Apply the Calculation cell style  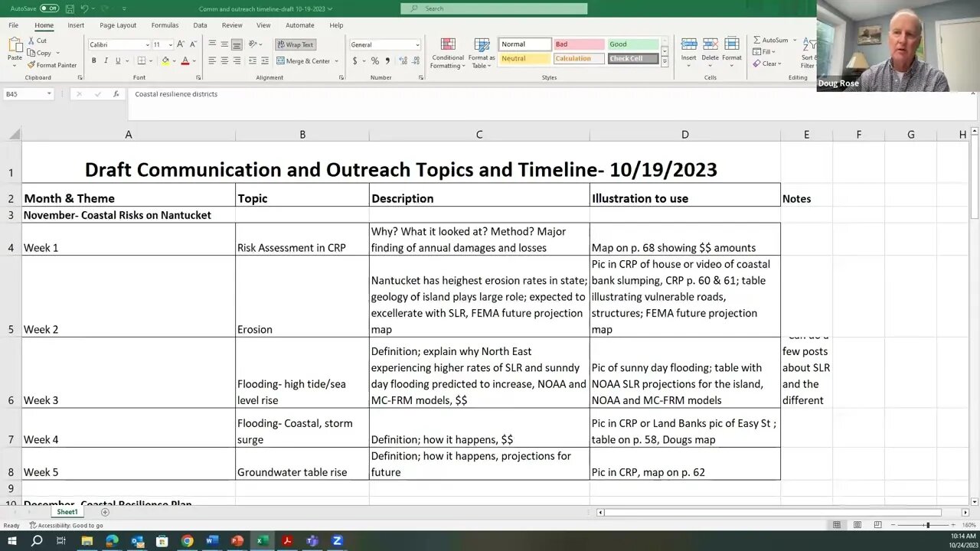pyautogui.click(x=579, y=59)
